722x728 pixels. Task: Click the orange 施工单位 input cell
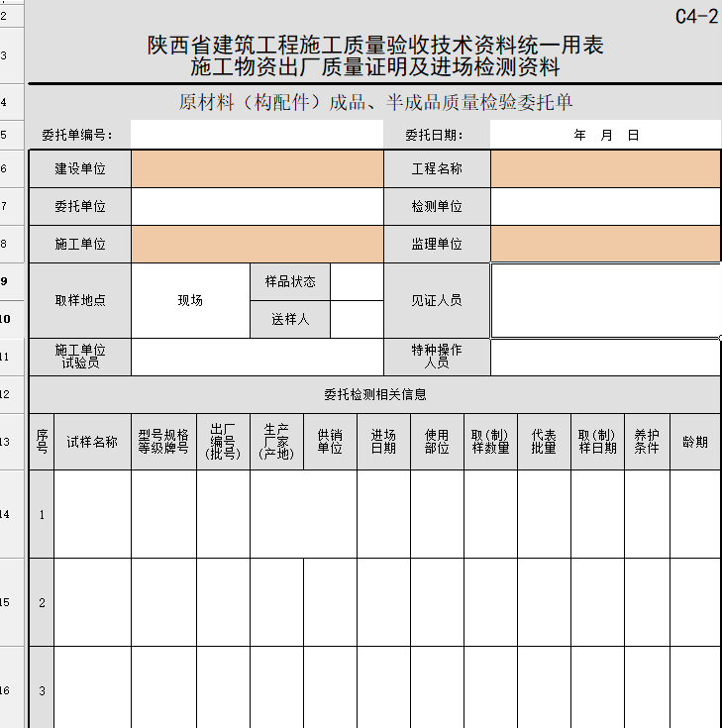pyautogui.click(x=257, y=244)
